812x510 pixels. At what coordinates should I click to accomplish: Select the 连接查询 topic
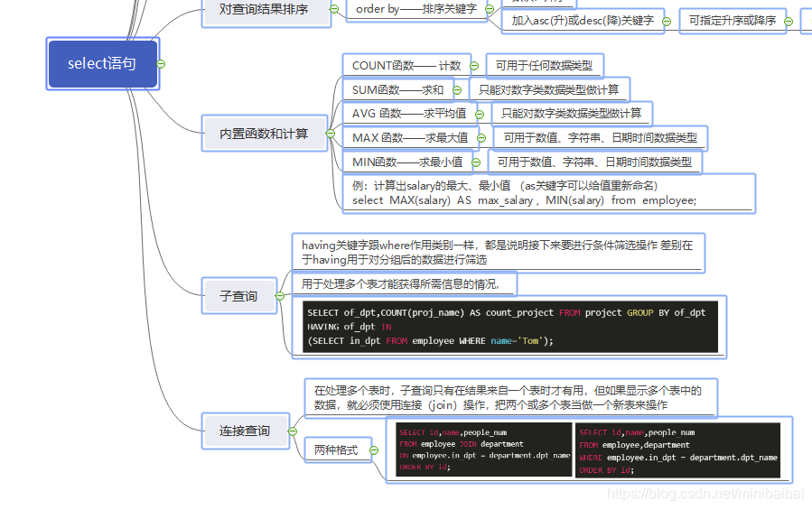(246, 431)
